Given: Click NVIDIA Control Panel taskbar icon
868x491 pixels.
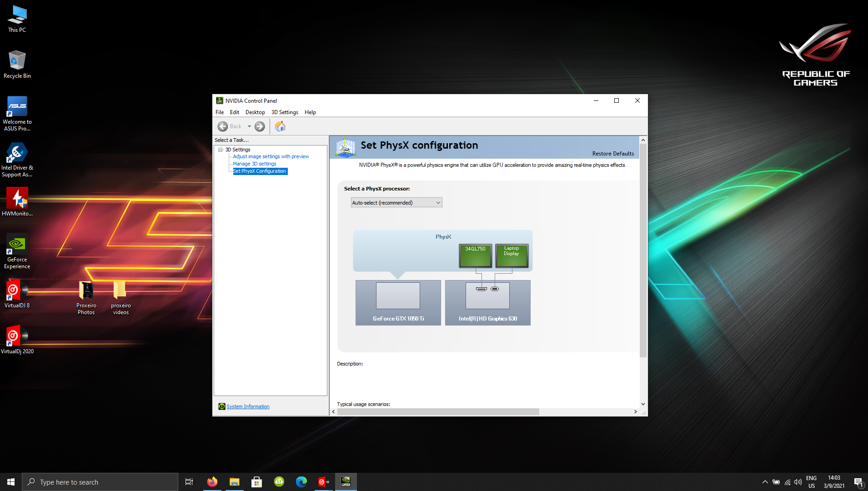Looking at the screenshot, I should [x=346, y=482].
